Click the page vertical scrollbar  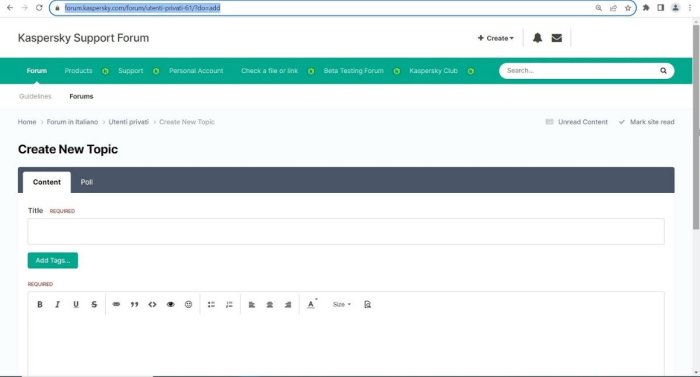click(696, 127)
